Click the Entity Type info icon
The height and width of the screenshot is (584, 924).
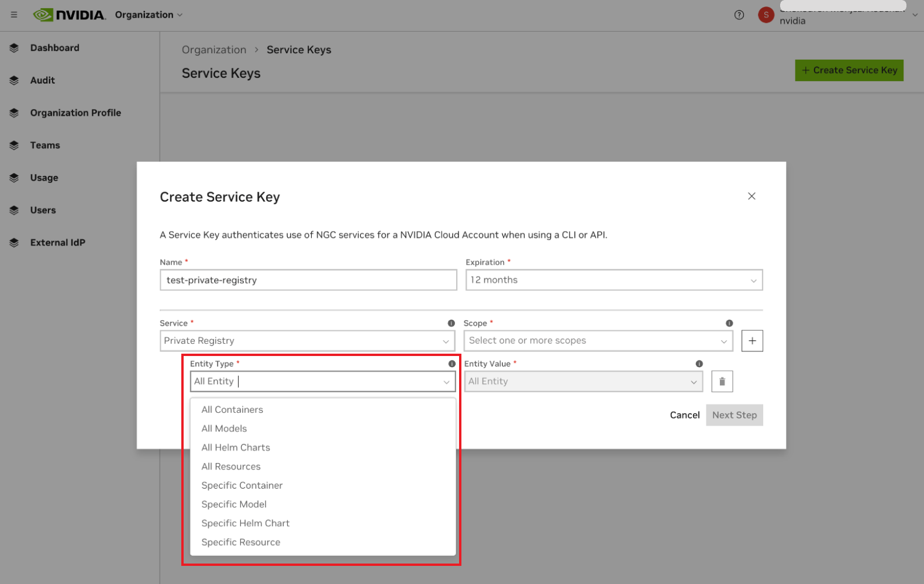point(451,364)
